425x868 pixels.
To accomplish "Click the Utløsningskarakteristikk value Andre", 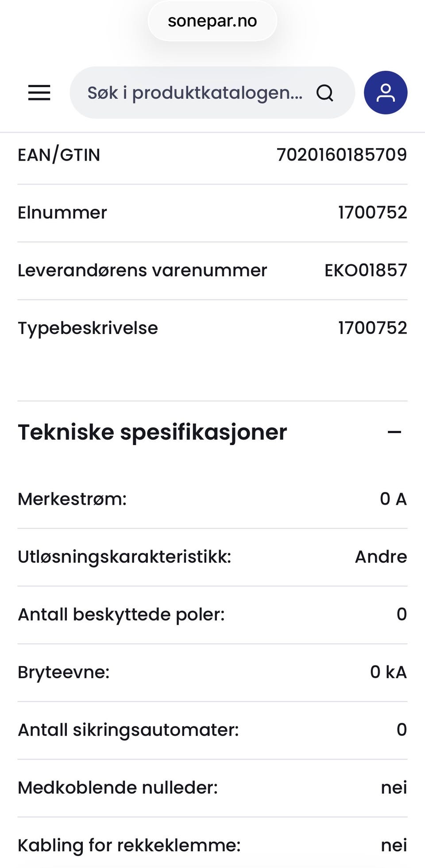I will pyautogui.click(x=381, y=557).
